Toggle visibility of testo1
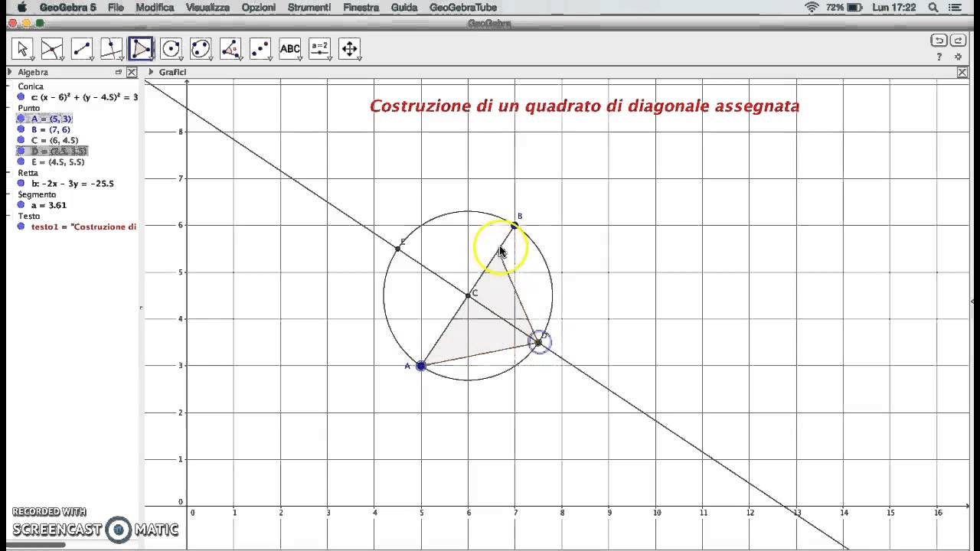 (x=21, y=227)
